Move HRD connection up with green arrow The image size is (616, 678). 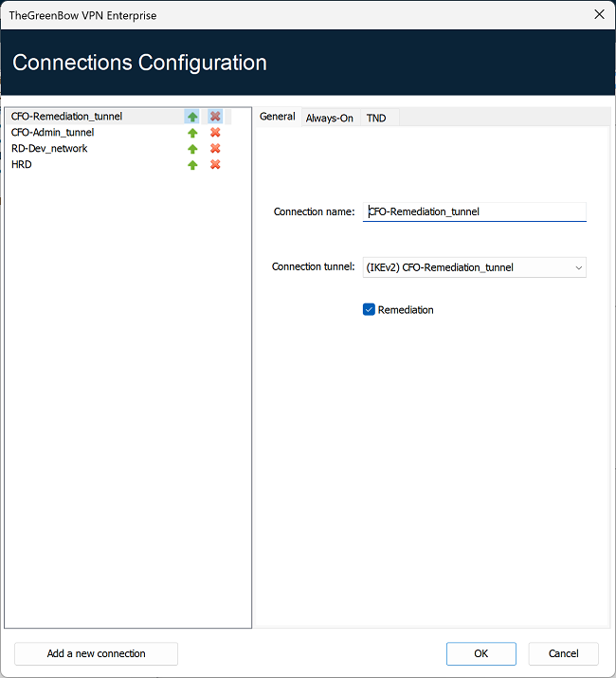click(192, 165)
